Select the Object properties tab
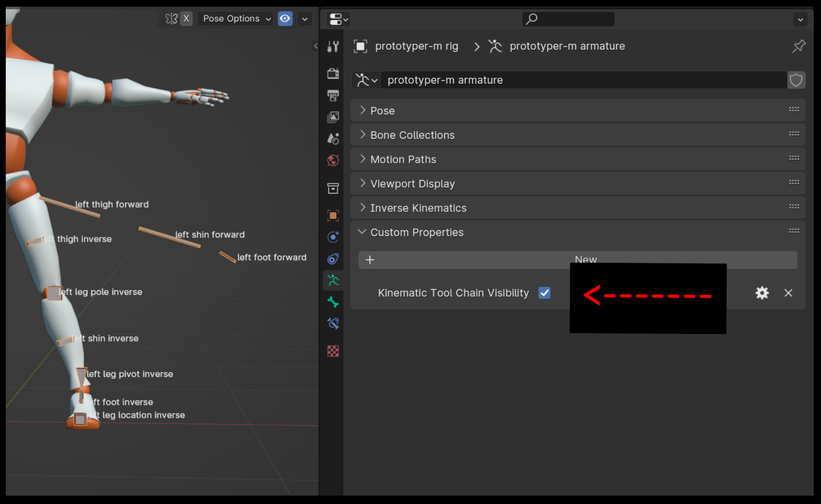 coord(333,215)
